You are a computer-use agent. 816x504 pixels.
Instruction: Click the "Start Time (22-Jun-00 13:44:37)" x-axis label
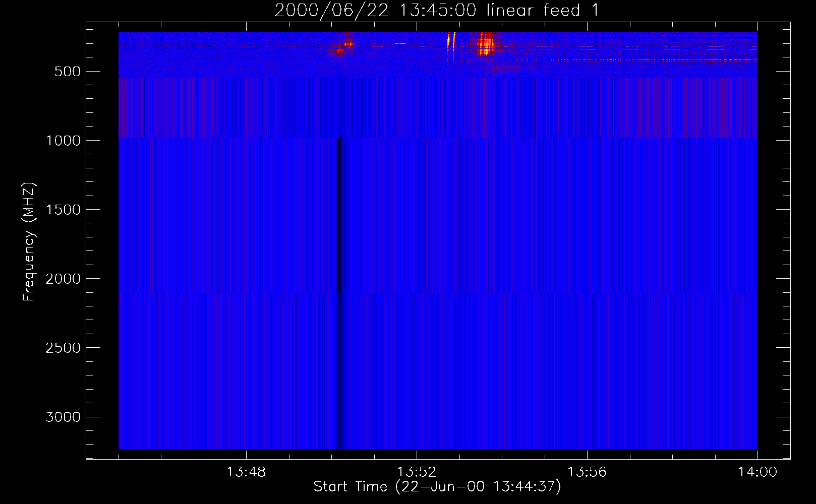click(x=437, y=487)
